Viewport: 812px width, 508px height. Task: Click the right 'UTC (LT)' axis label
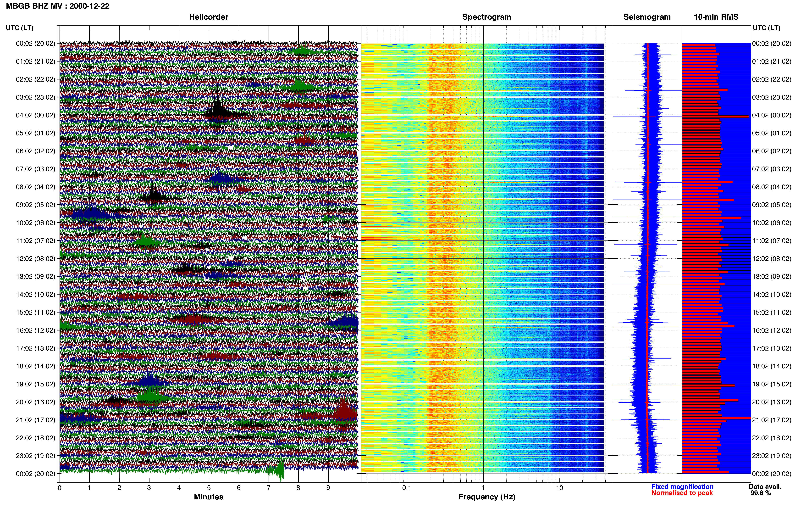click(766, 28)
